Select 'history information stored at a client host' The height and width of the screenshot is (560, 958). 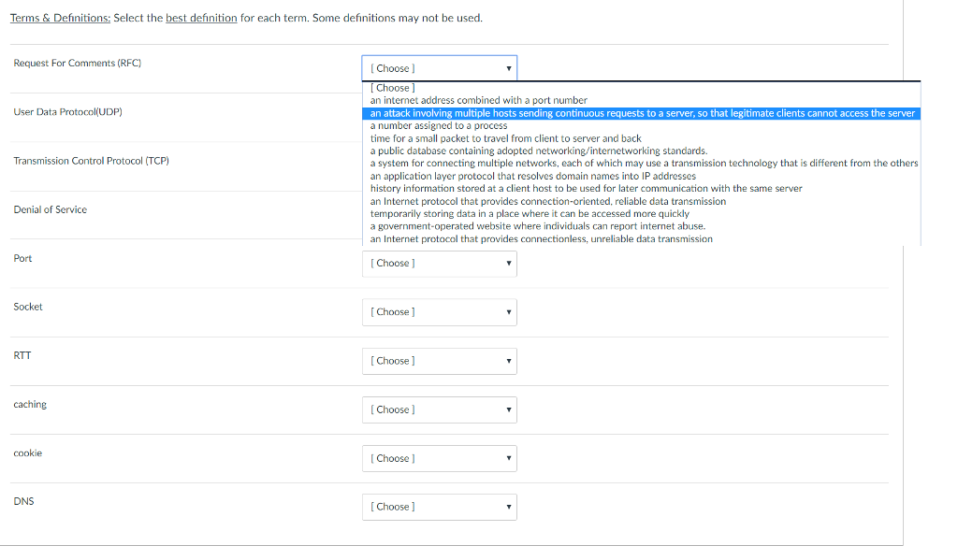pos(641,188)
